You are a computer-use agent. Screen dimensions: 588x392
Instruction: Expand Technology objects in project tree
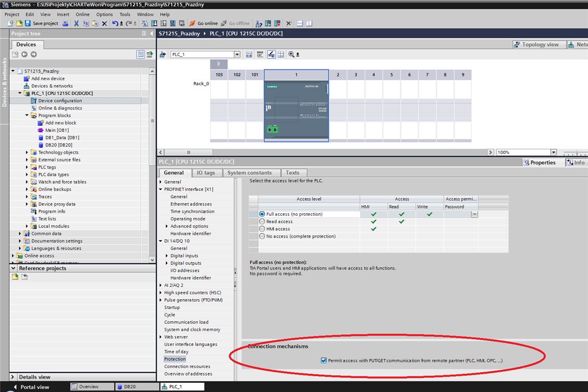(27, 152)
